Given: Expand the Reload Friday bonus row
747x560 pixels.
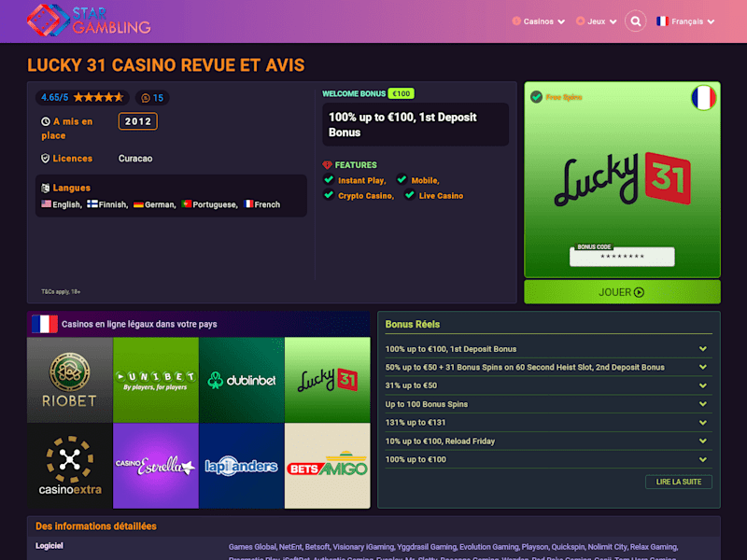Looking at the screenshot, I should coord(548,441).
